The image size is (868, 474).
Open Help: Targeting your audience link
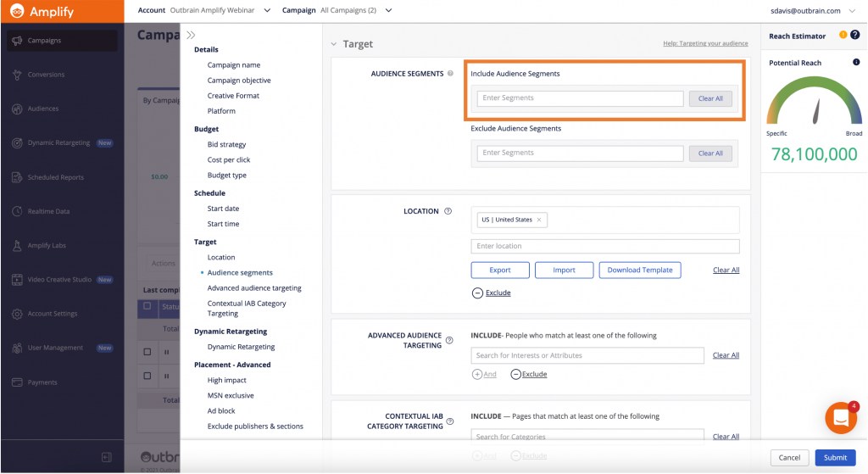705,43
